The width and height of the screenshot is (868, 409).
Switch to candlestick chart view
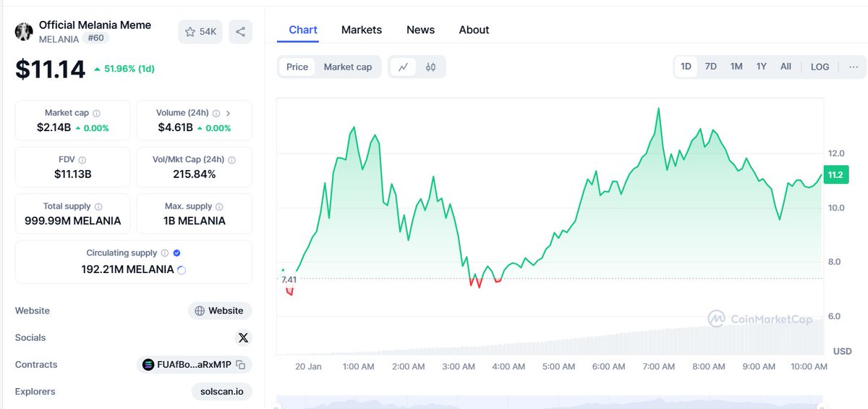click(431, 67)
